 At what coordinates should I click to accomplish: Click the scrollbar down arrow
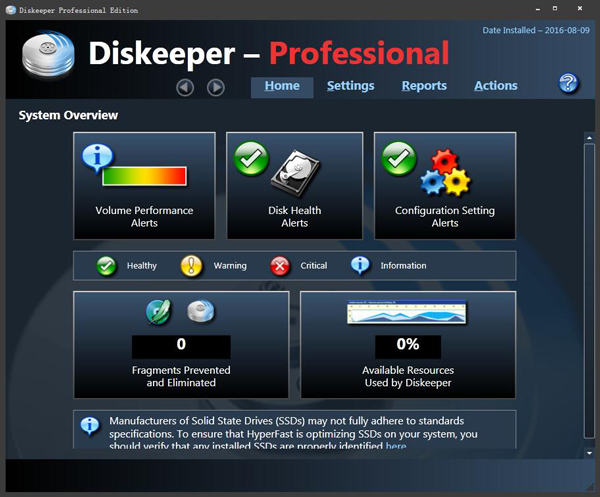point(589,453)
